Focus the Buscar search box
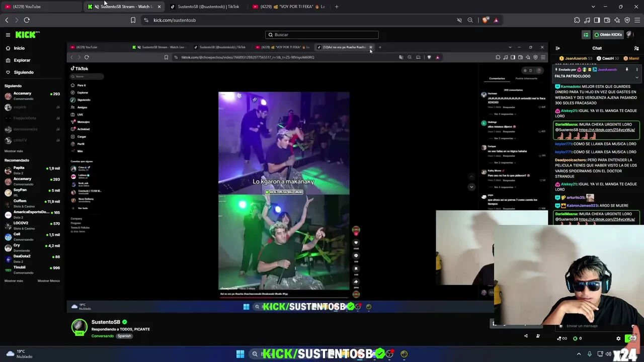 [322, 35]
